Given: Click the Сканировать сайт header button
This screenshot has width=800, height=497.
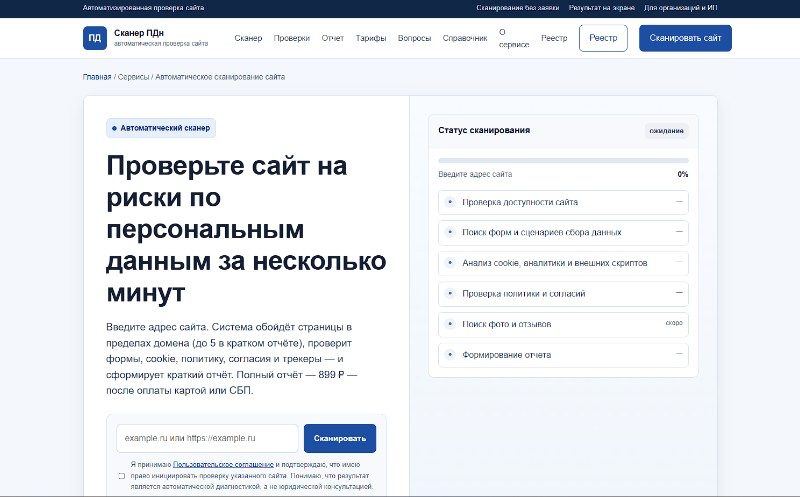Looking at the screenshot, I should pyautogui.click(x=685, y=38).
